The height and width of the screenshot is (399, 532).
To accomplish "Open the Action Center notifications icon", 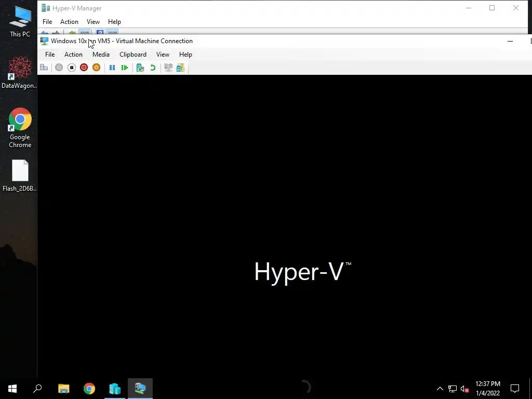I will coord(515,389).
